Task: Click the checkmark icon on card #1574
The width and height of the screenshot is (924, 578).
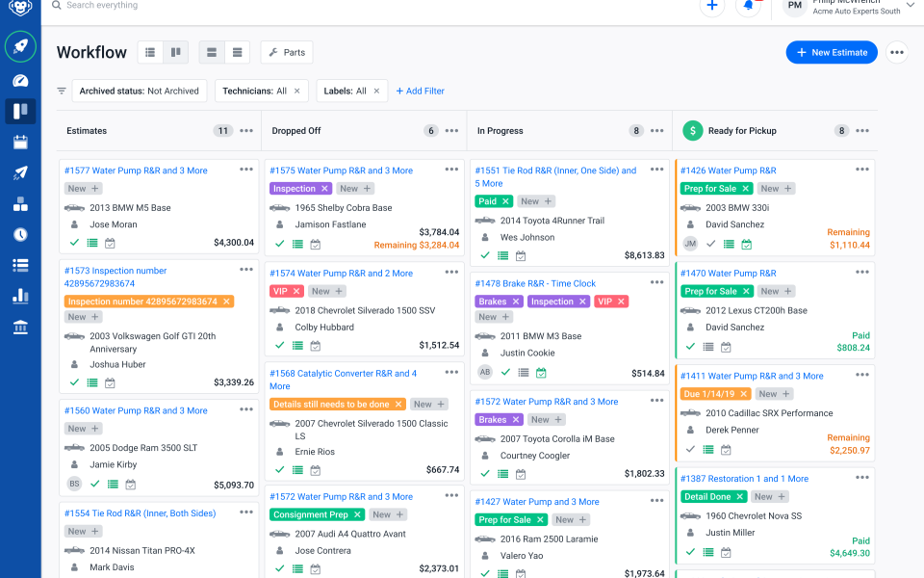Action: (x=280, y=345)
